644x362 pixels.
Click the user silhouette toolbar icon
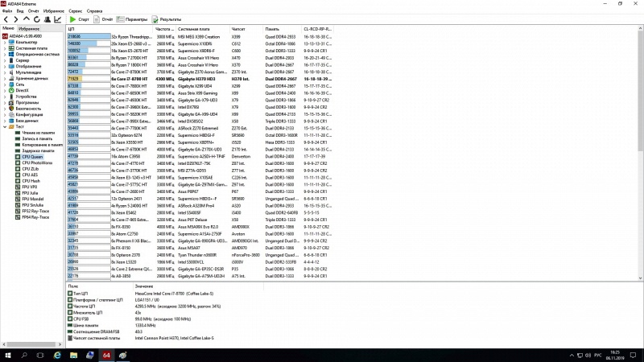pos(47,19)
